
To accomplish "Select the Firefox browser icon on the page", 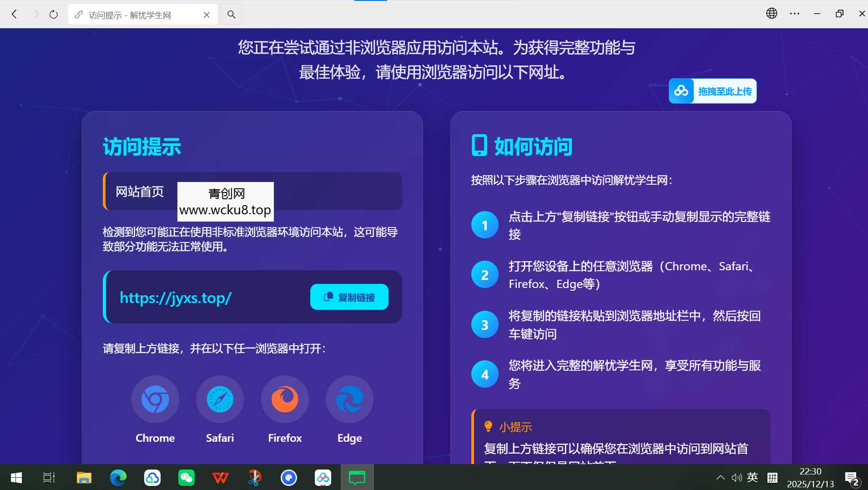I will click(284, 399).
